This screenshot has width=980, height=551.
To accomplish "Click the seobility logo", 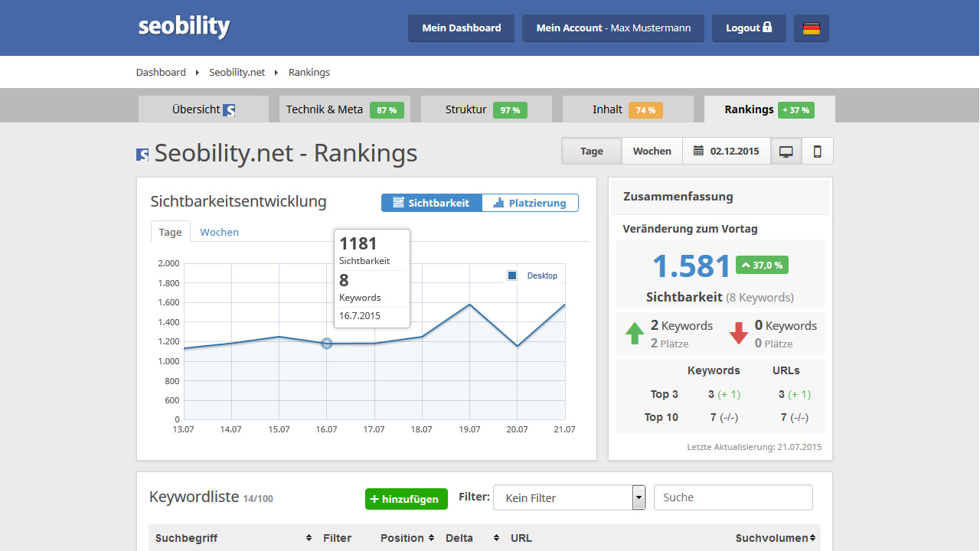I will pos(184,27).
